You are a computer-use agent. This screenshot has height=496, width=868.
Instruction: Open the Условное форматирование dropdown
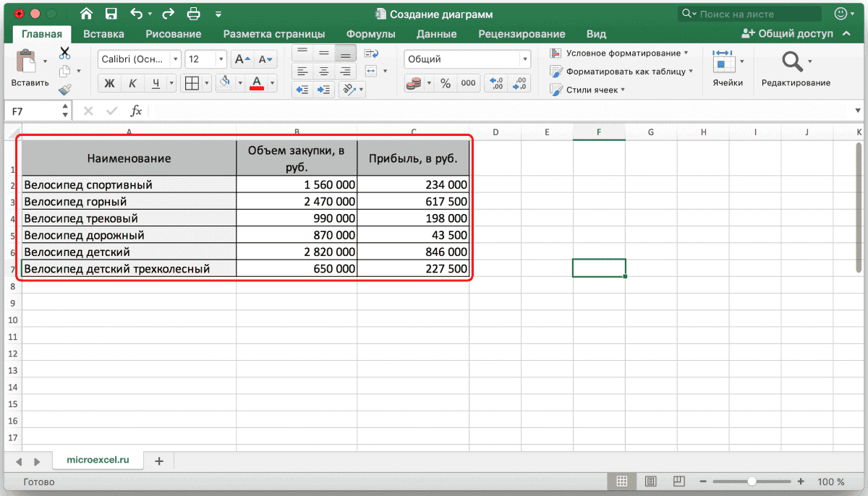[x=618, y=53]
